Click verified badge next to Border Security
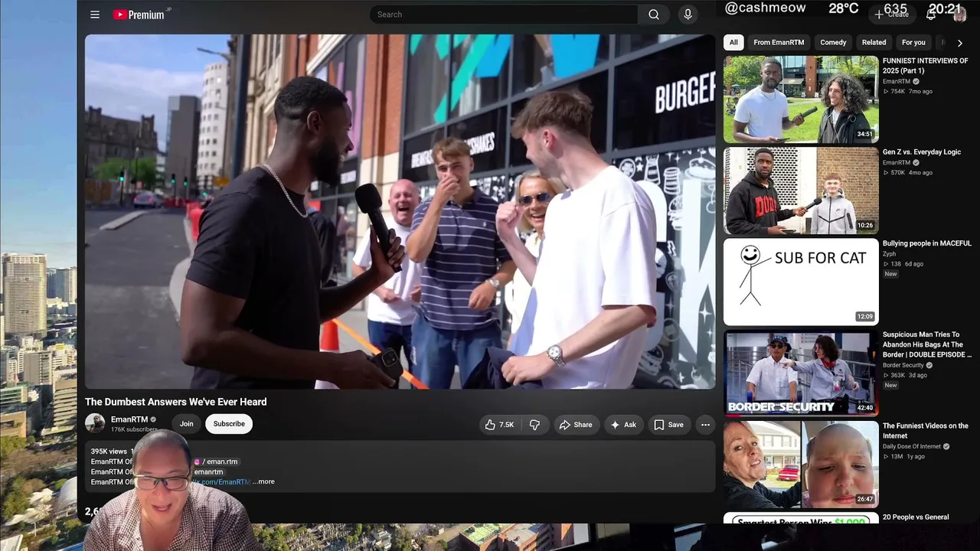 pos(930,366)
